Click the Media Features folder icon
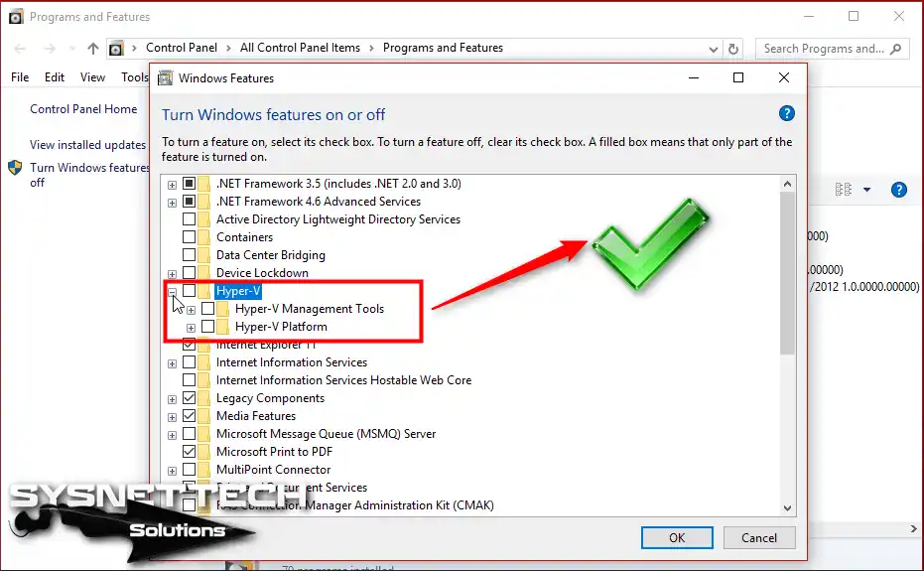Screen dimensions: 924x571 203,416
